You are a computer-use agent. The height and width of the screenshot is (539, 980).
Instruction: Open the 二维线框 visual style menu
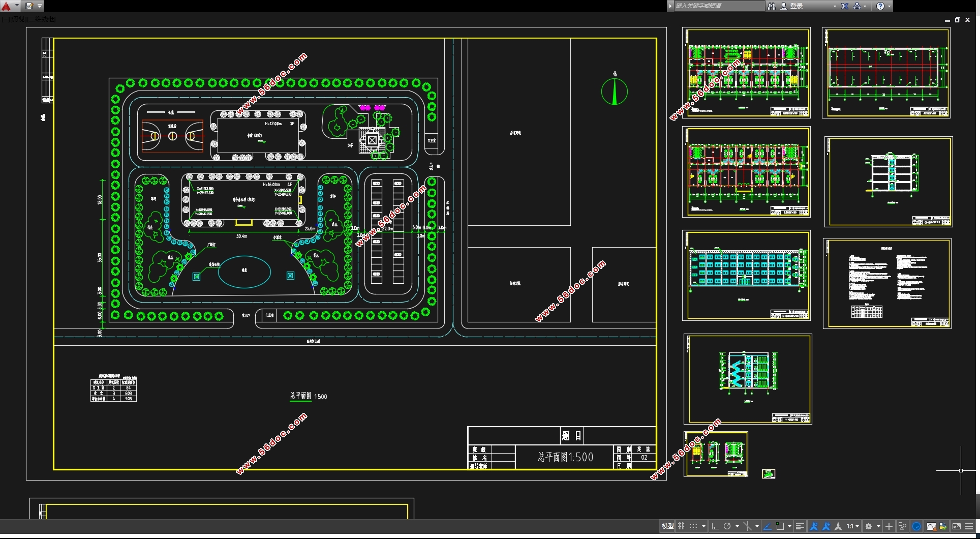(41, 19)
